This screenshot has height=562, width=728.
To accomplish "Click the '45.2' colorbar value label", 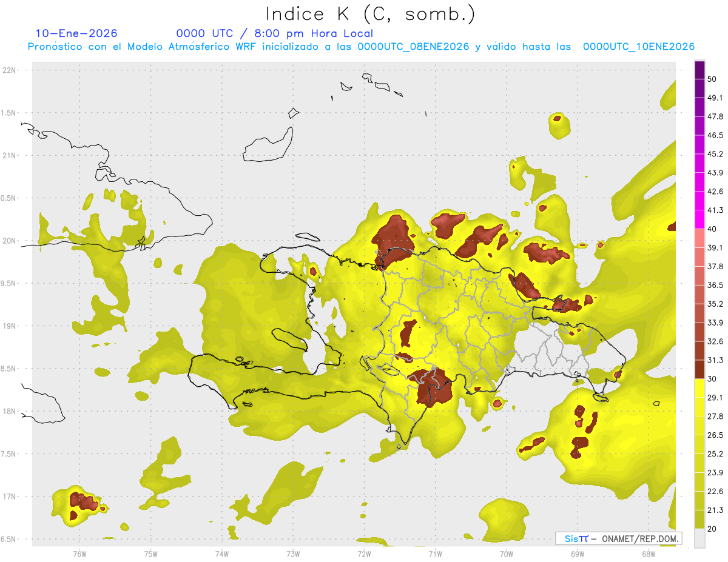I will tap(715, 155).
